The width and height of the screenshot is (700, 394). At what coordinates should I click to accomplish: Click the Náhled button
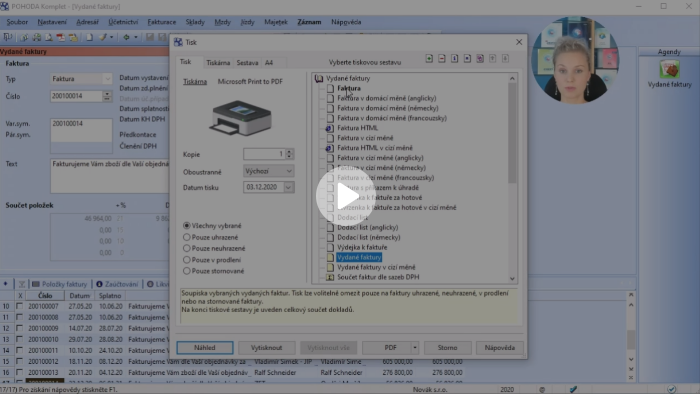[204, 348]
